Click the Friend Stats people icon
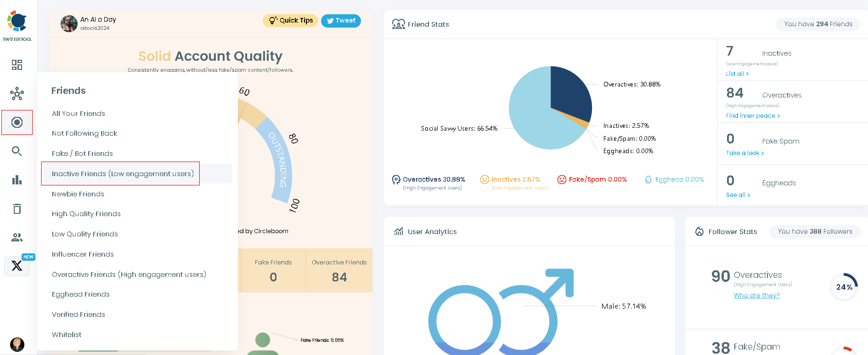Image resolution: width=868 pixels, height=355 pixels. [398, 24]
